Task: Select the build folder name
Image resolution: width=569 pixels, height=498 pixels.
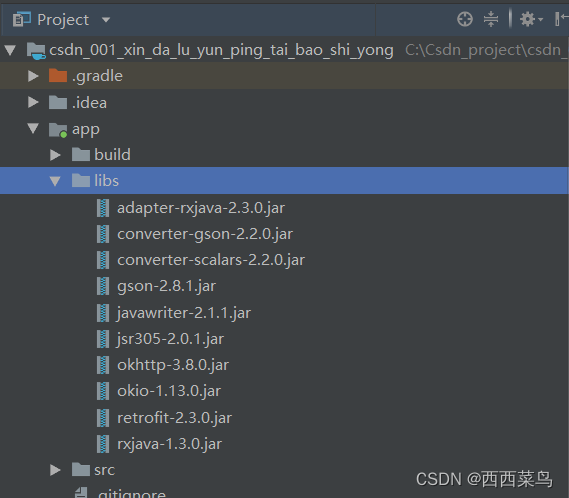Action: pyautogui.click(x=112, y=155)
